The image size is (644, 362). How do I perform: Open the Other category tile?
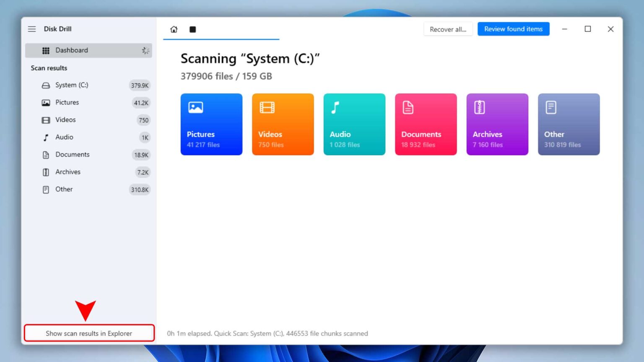point(569,124)
